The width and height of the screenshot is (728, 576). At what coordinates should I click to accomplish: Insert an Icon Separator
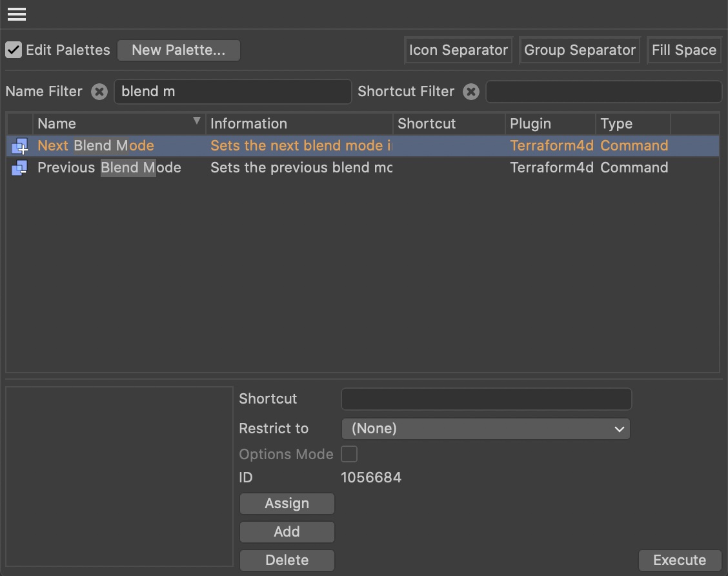click(458, 50)
